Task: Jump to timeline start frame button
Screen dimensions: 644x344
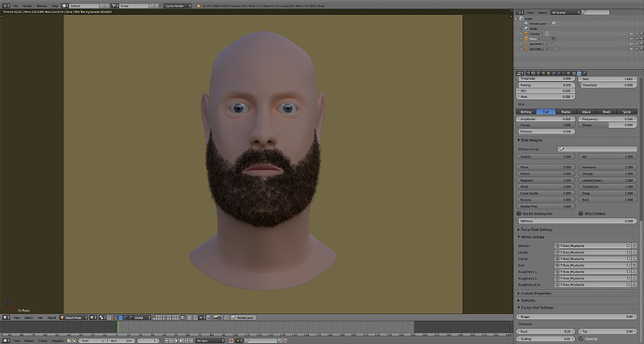Action: 166,340
